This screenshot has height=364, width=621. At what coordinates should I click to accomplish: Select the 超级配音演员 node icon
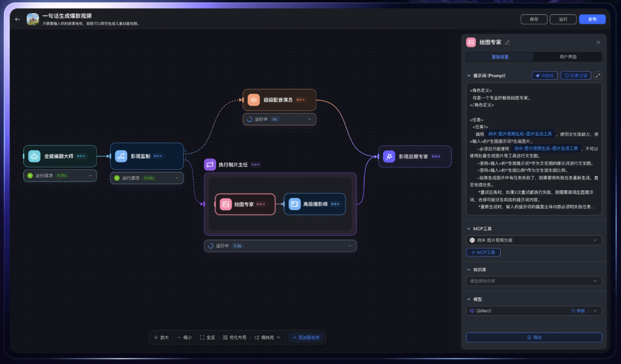click(x=254, y=100)
